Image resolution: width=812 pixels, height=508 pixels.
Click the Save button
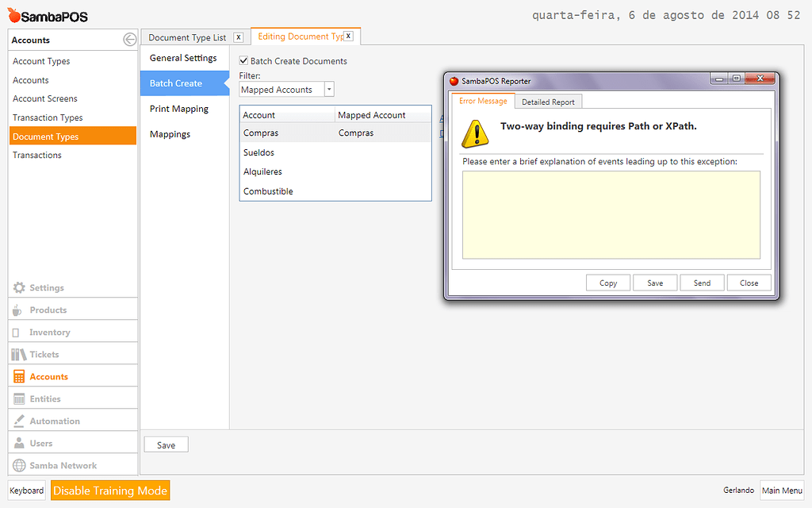pos(166,444)
